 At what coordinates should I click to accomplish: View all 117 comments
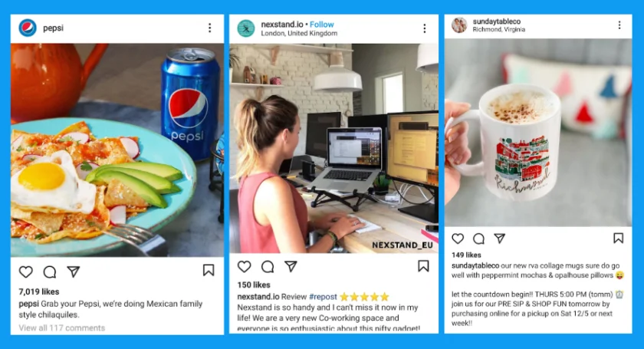pyautogui.click(x=61, y=328)
